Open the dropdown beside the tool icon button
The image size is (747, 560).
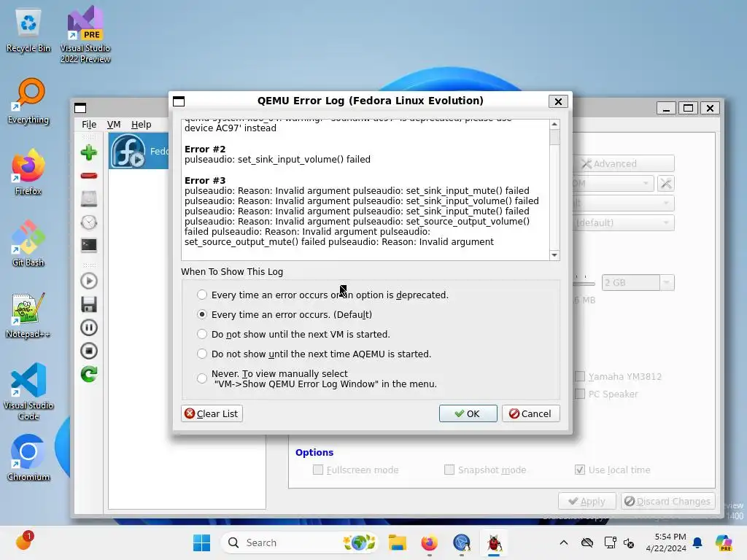613,183
